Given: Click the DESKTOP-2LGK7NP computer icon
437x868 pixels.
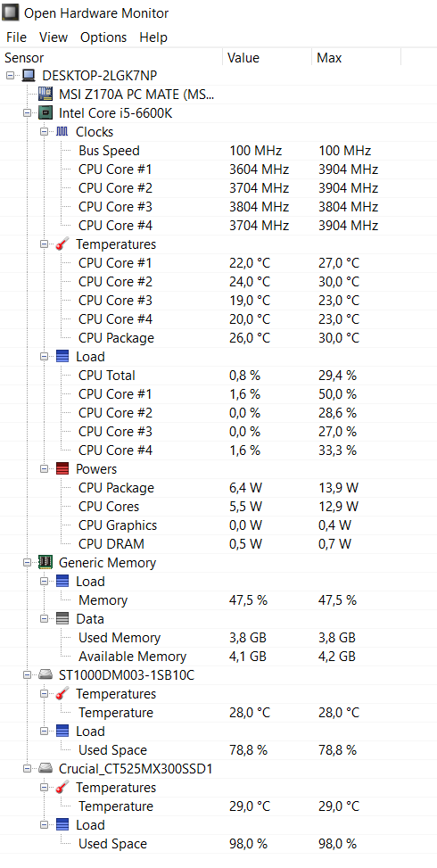Looking at the screenshot, I should point(29,76).
